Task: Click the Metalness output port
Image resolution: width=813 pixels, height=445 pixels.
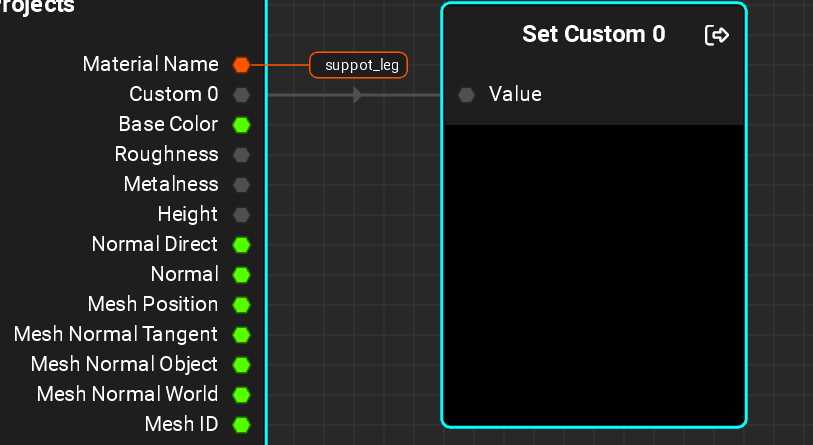Action: [x=241, y=185]
